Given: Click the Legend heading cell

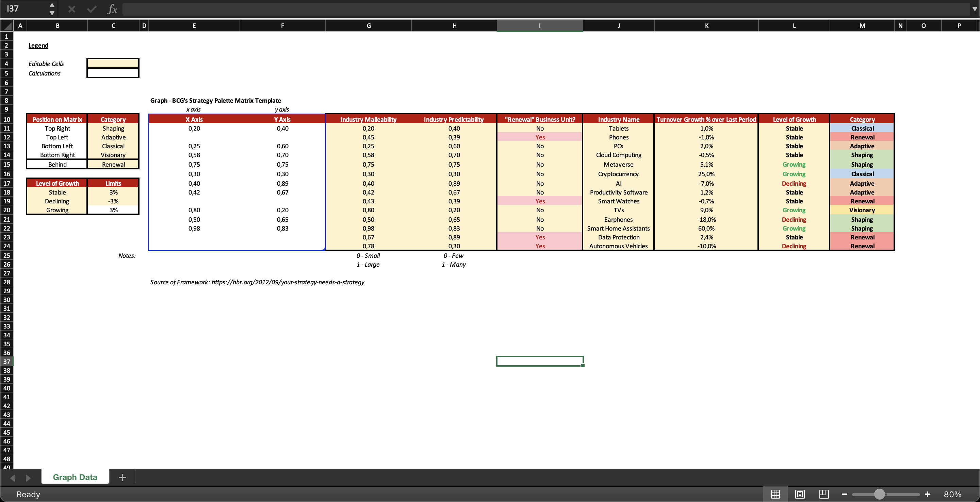Looking at the screenshot, I should (38, 45).
